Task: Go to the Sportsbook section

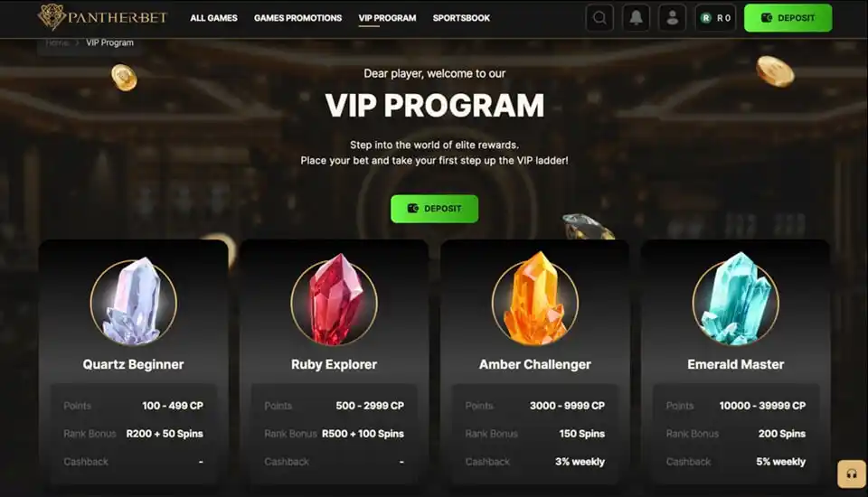Action: coord(461,18)
